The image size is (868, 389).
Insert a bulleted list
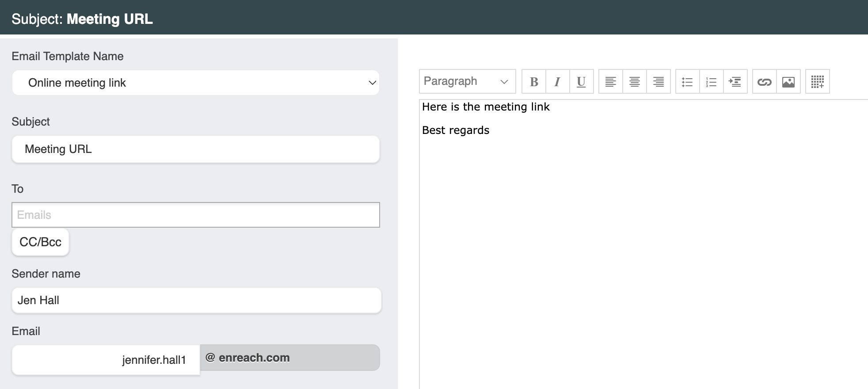(687, 82)
